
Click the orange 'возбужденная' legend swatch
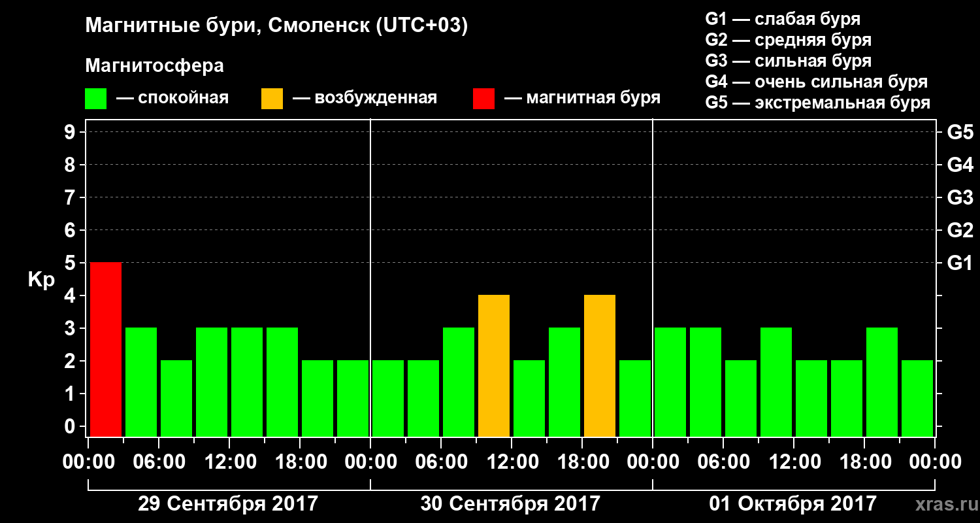click(x=272, y=99)
